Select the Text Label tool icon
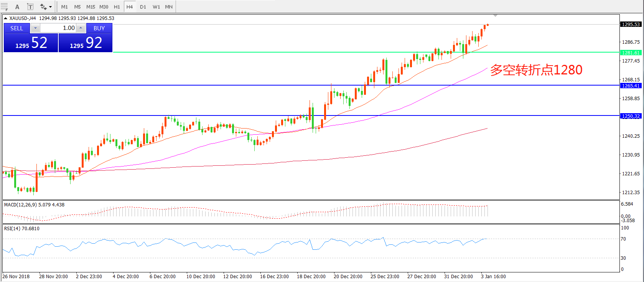The width and height of the screenshot is (644, 282). point(30,7)
